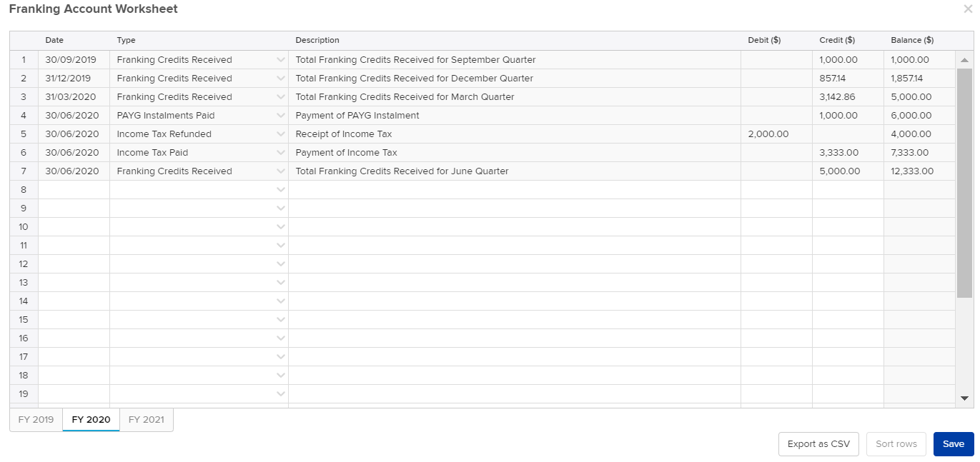Select Payment of PAYG Instalment description
This screenshot has width=980, height=462.
(x=515, y=116)
